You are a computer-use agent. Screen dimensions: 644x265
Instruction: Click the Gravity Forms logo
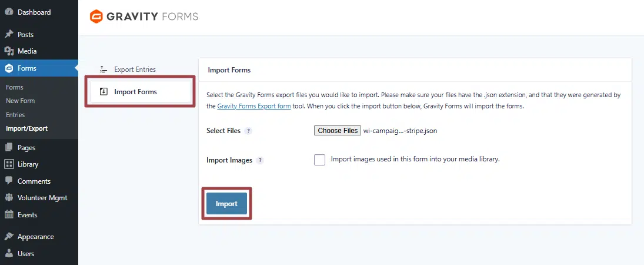pos(144,16)
